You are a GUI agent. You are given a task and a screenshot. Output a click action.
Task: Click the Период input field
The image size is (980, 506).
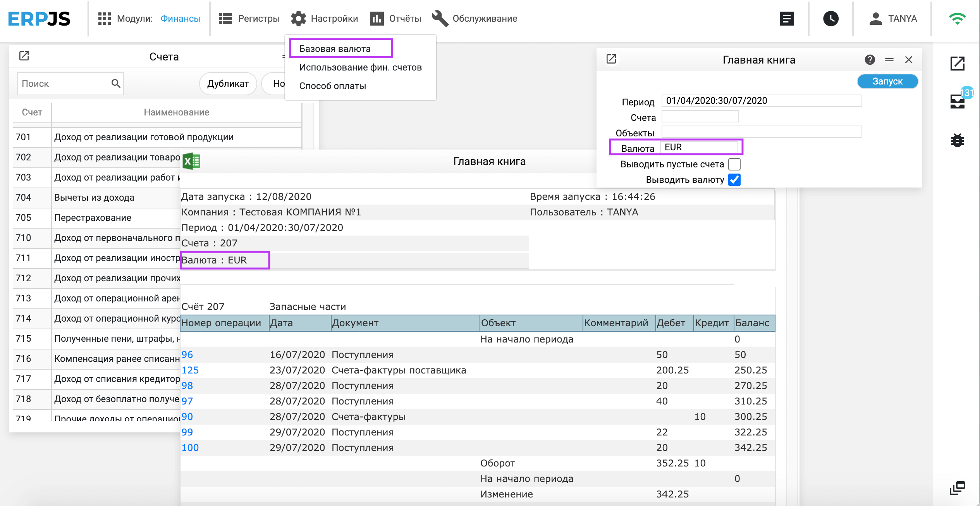(761, 101)
